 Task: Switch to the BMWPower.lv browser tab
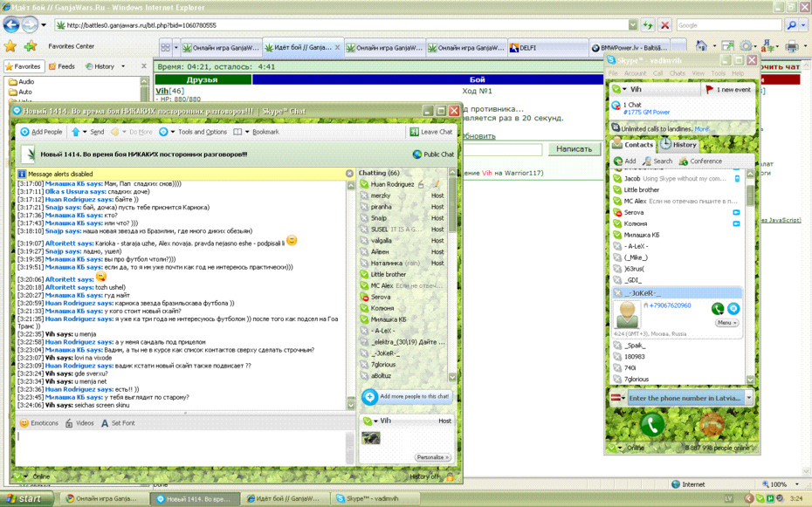tap(630, 48)
